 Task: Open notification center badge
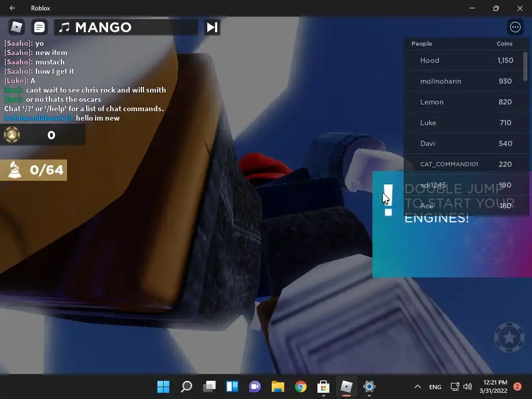pyautogui.click(x=517, y=387)
